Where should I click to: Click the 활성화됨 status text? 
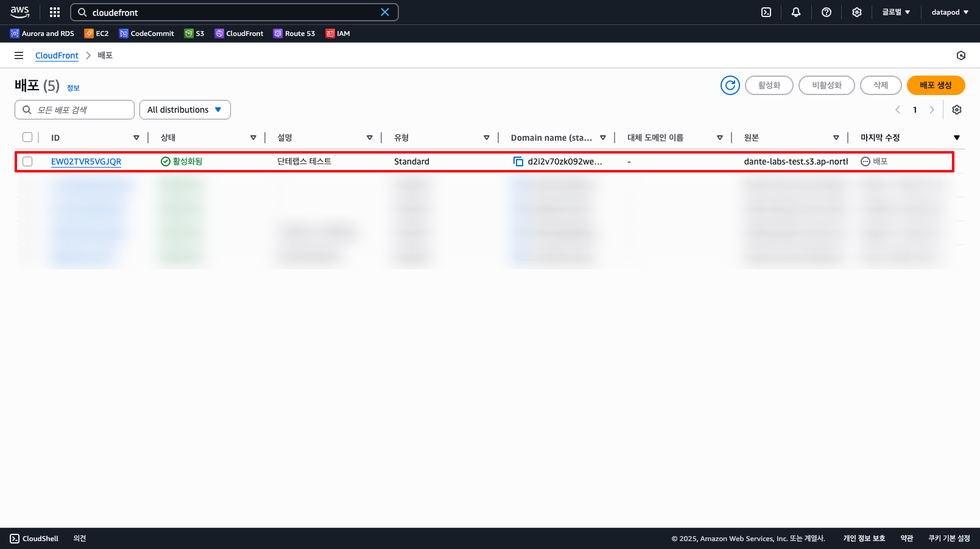[188, 161]
